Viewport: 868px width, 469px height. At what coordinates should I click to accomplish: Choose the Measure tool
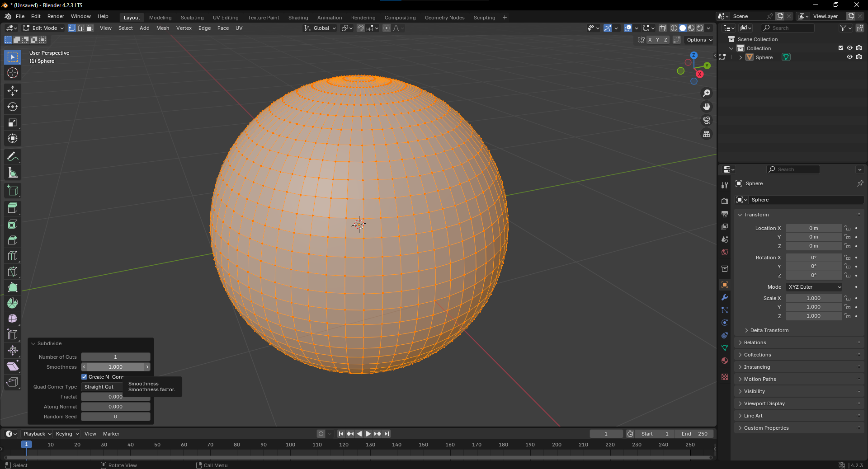click(12, 172)
